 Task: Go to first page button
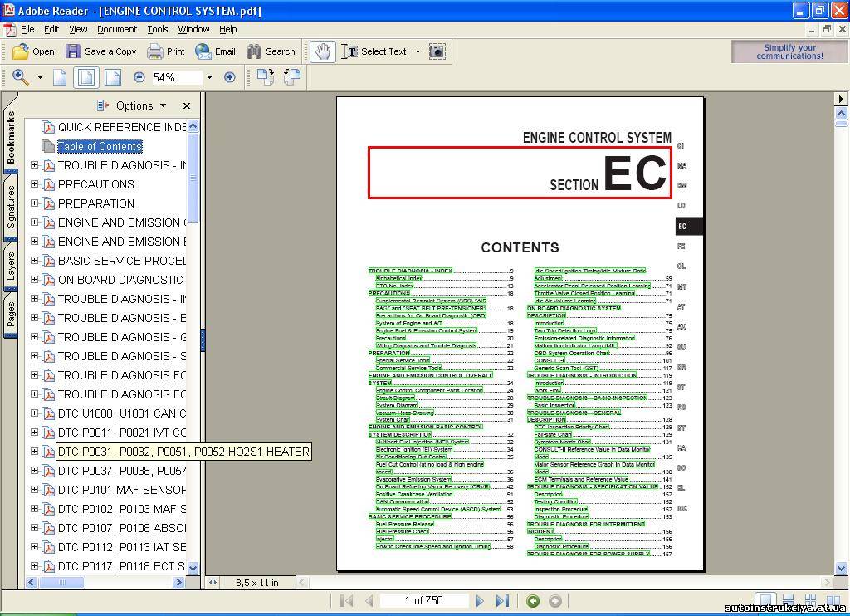pyautogui.click(x=346, y=601)
